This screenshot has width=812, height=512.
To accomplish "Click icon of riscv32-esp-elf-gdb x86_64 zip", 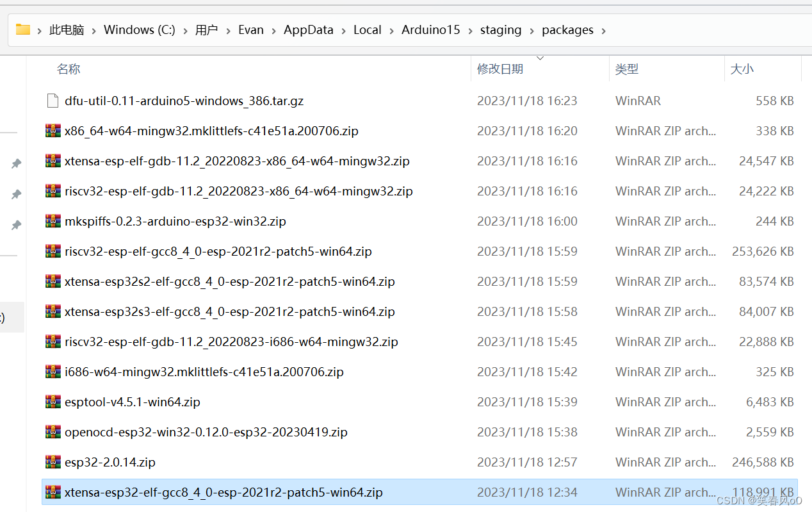I will pyautogui.click(x=53, y=191).
